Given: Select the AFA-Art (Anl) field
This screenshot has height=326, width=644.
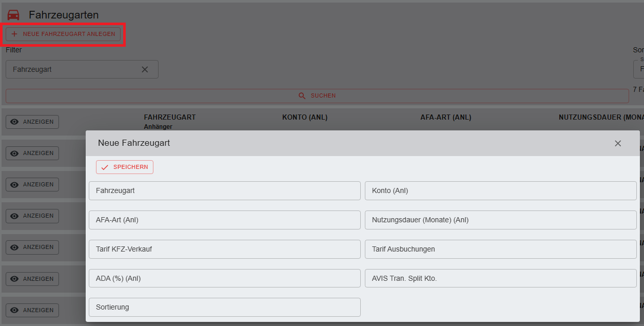Looking at the screenshot, I should pos(224,220).
